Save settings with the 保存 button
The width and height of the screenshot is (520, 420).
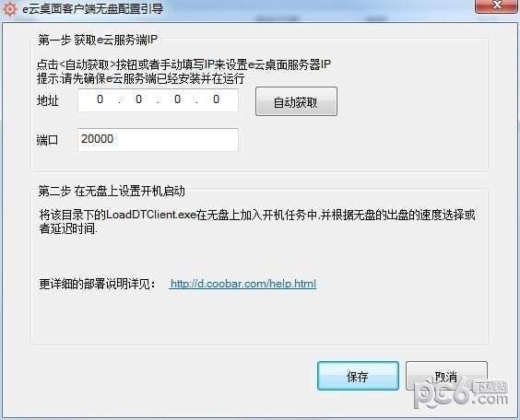tap(358, 376)
